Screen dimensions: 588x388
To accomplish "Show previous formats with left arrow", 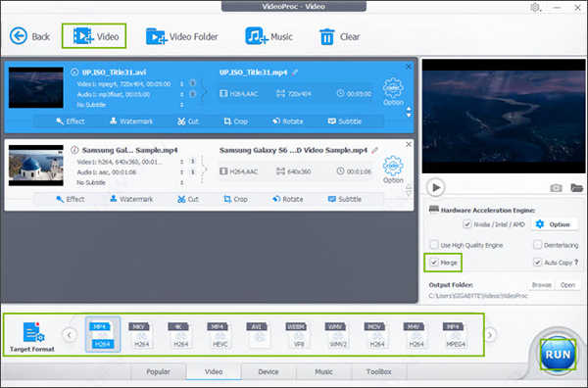I will click(x=70, y=335).
